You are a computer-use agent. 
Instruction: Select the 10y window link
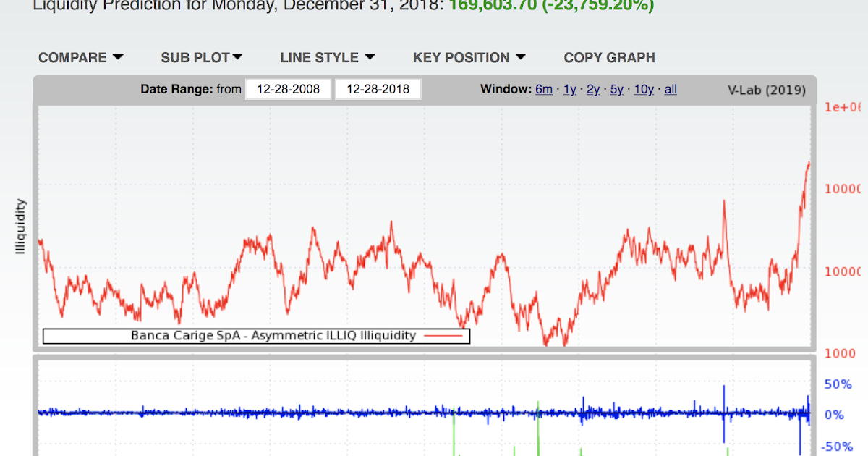coord(643,89)
